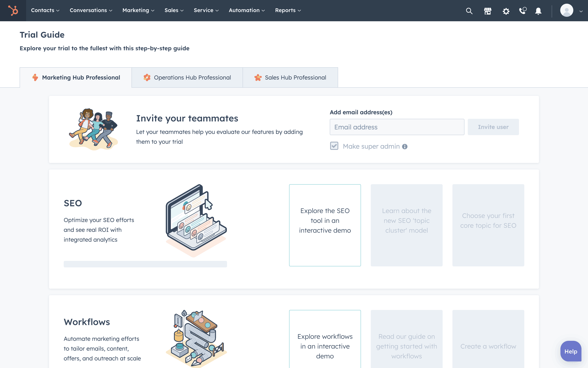The image size is (588, 368).
Task: Expand the Service menu
Action: [x=206, y=10]
